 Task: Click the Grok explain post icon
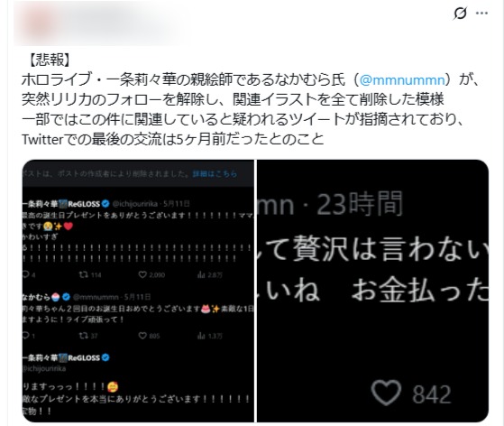point(460,14)
